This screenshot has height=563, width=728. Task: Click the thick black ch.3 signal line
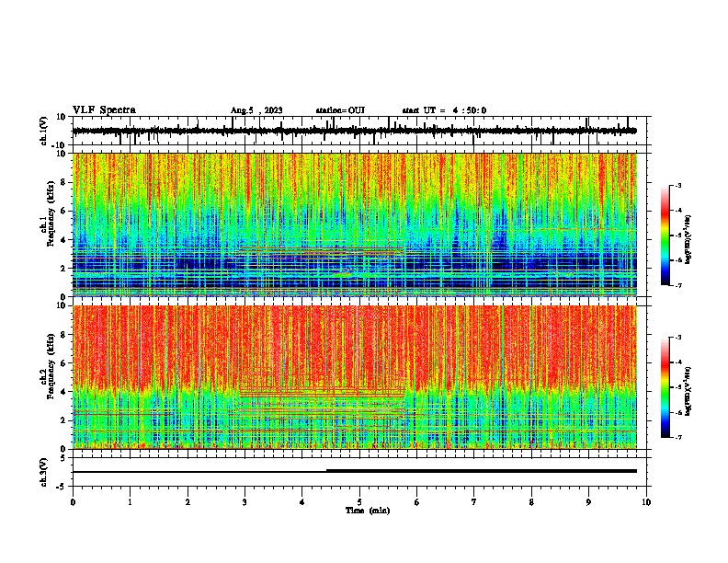tap(482, 471)
